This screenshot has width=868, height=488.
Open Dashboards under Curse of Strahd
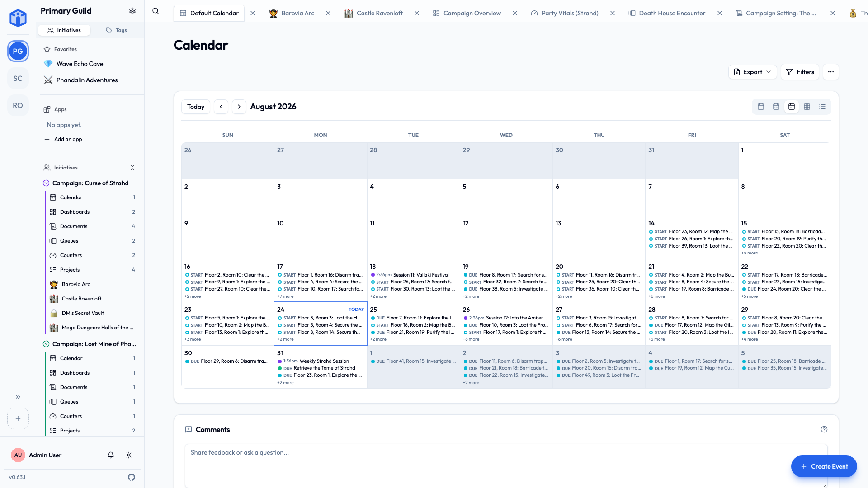[x=92, y=212]
